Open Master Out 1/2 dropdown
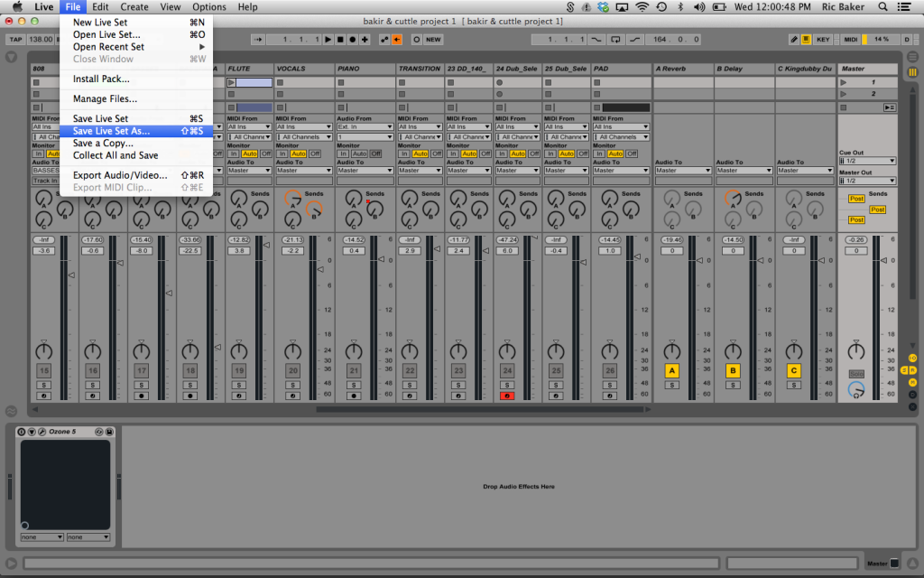 (867, 181)
